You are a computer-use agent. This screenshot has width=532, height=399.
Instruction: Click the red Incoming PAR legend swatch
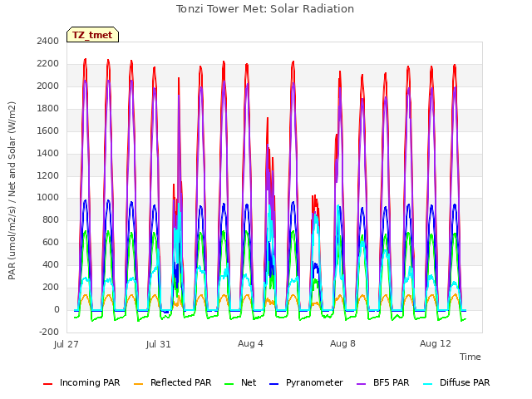(48, 384)
